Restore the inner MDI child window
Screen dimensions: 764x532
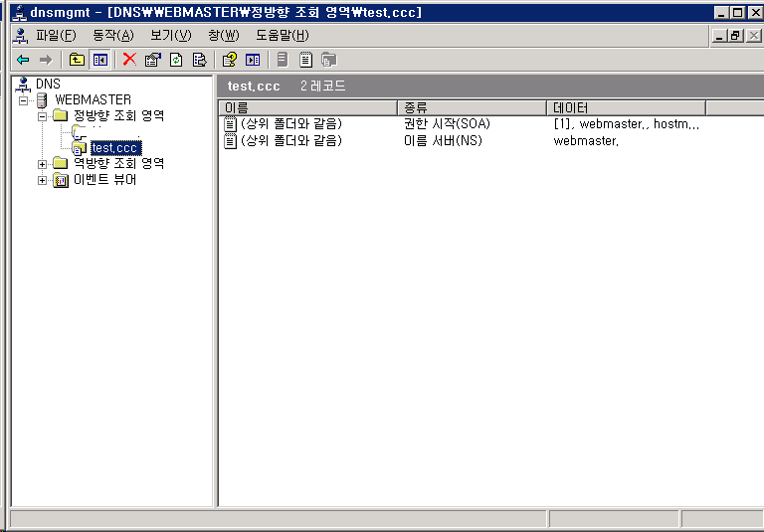click(x=735, y=36)
